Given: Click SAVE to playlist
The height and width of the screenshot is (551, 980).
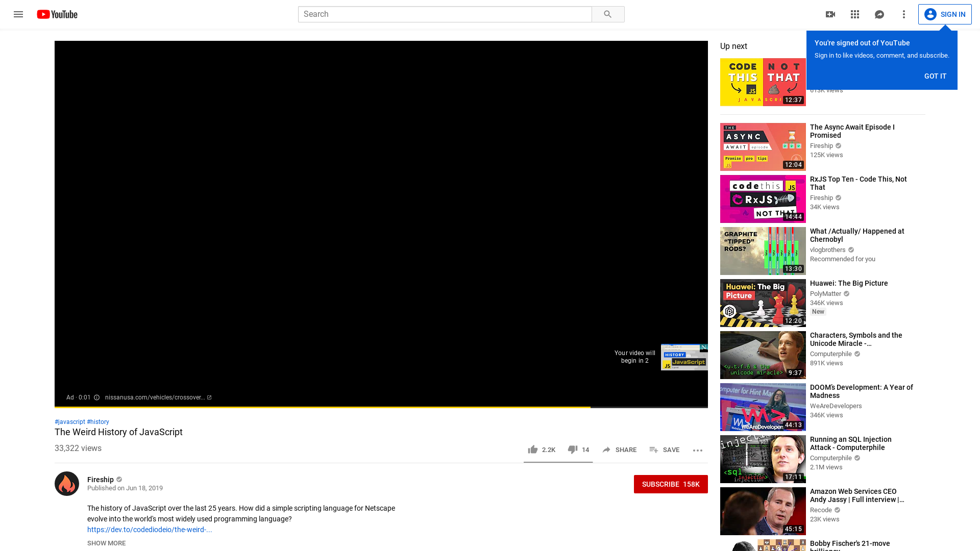Looking at the screenshot, I should tap(664, 449).
